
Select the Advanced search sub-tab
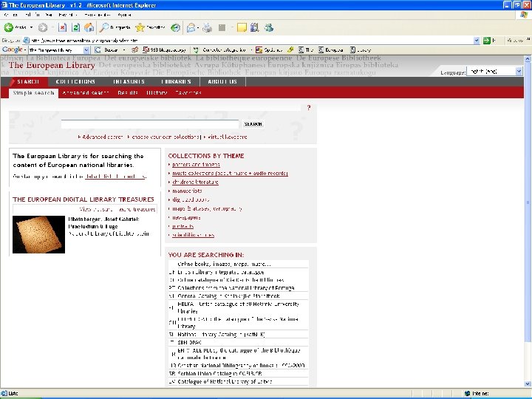(86, 92)
